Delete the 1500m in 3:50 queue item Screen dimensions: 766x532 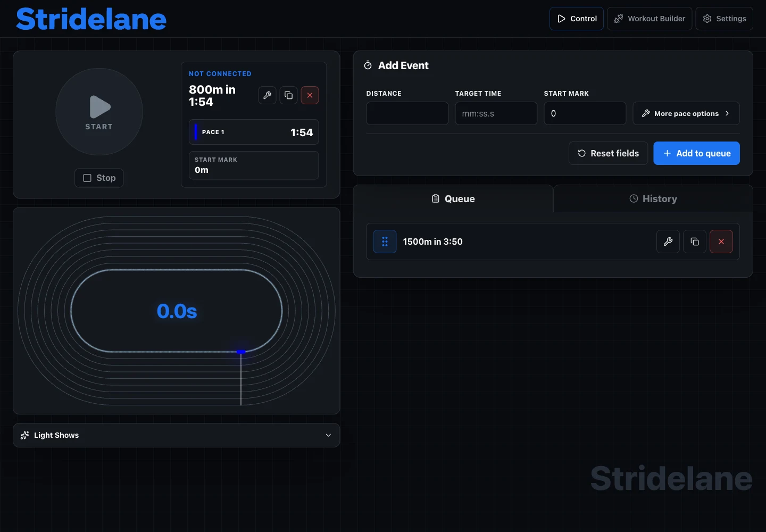[721, 242]
